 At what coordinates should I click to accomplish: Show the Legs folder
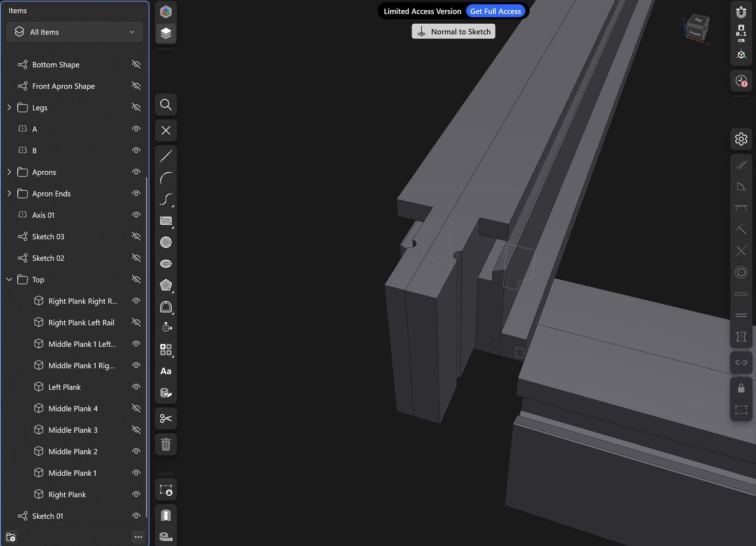click(x=136, y=107)
